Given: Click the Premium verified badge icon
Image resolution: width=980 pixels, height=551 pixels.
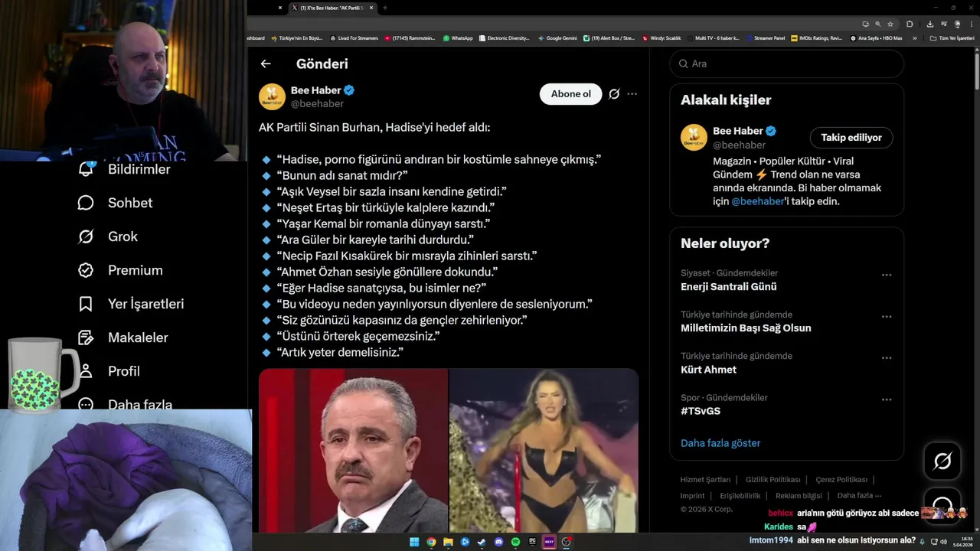Looking at the screenshot, I should pos(86,270).
